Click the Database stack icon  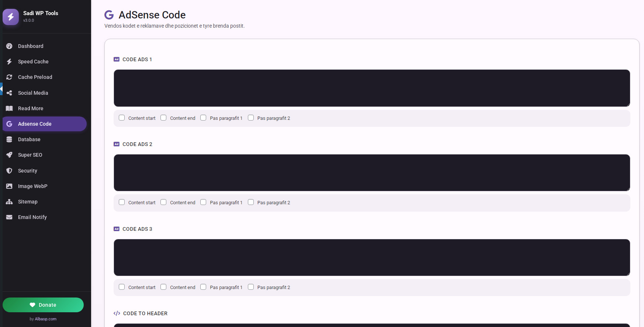point(9,139)
